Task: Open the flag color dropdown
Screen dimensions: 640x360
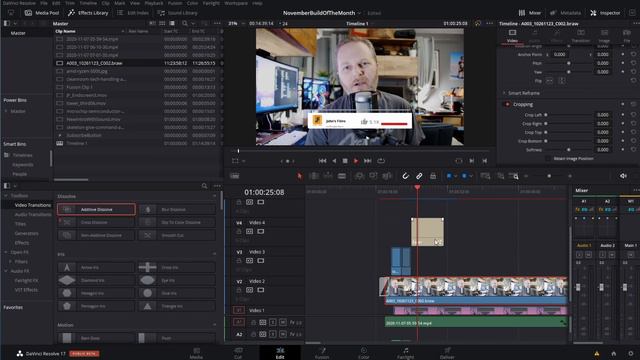Action: tap(456, 176)
